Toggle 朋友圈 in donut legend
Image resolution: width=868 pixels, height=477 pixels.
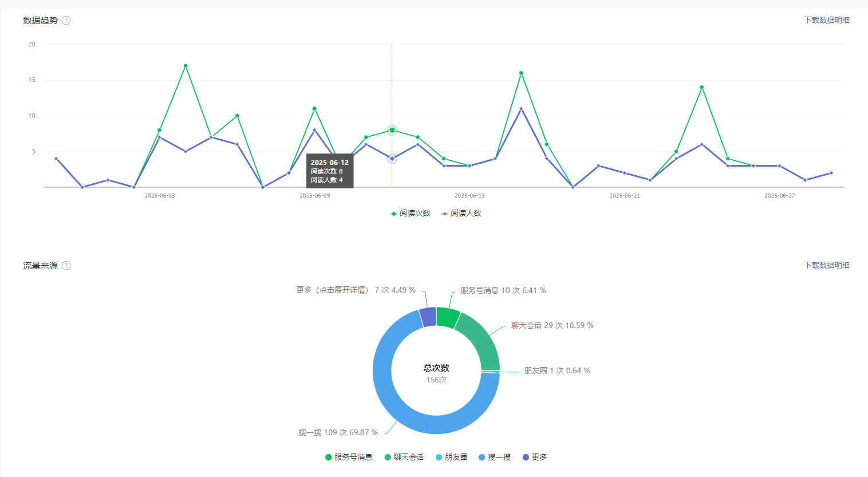(x=451, y=457)
